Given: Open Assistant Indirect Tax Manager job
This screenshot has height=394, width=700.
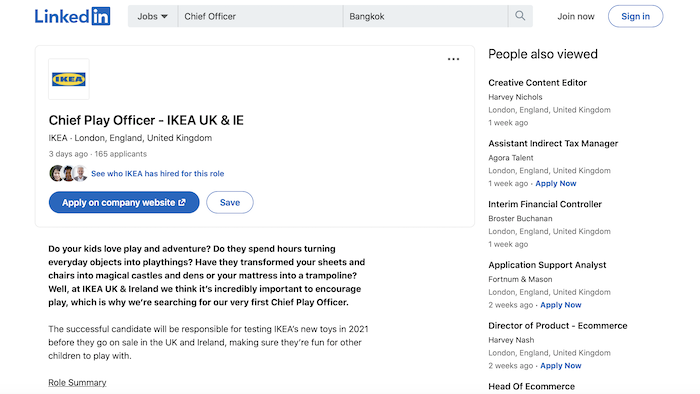Looking at the screenshot, I should (x=553, y=143).
